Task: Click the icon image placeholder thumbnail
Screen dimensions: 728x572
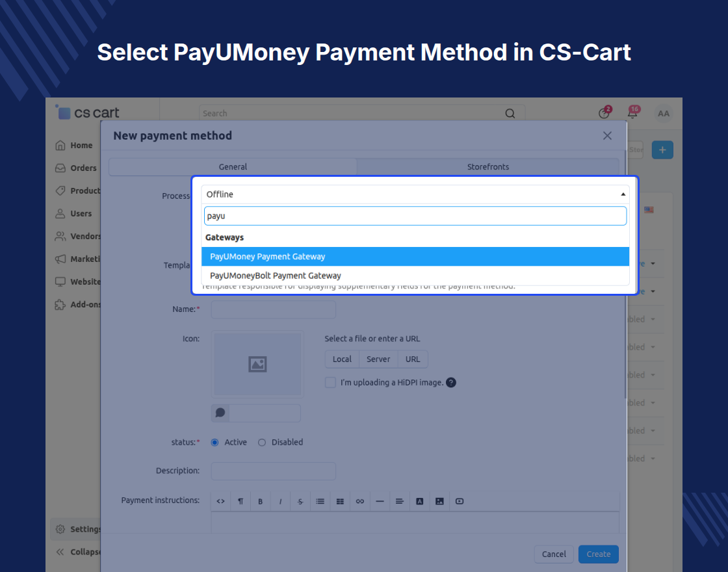Action: (257, 364)
